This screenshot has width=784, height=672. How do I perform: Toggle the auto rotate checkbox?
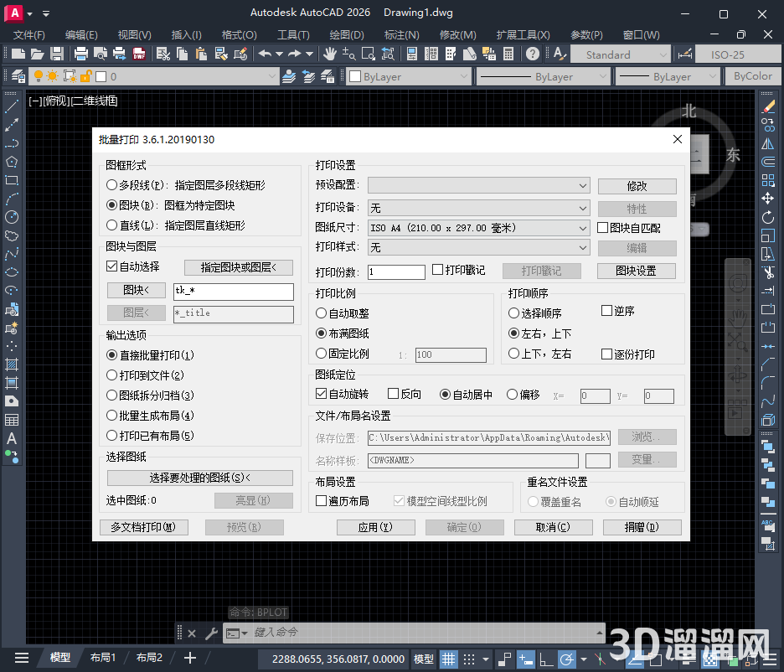(322, 394)
